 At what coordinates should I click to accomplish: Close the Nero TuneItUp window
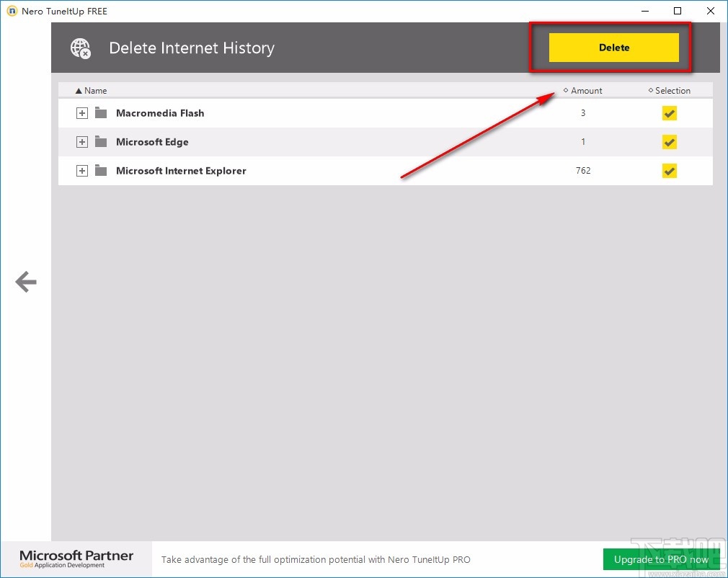711,11
